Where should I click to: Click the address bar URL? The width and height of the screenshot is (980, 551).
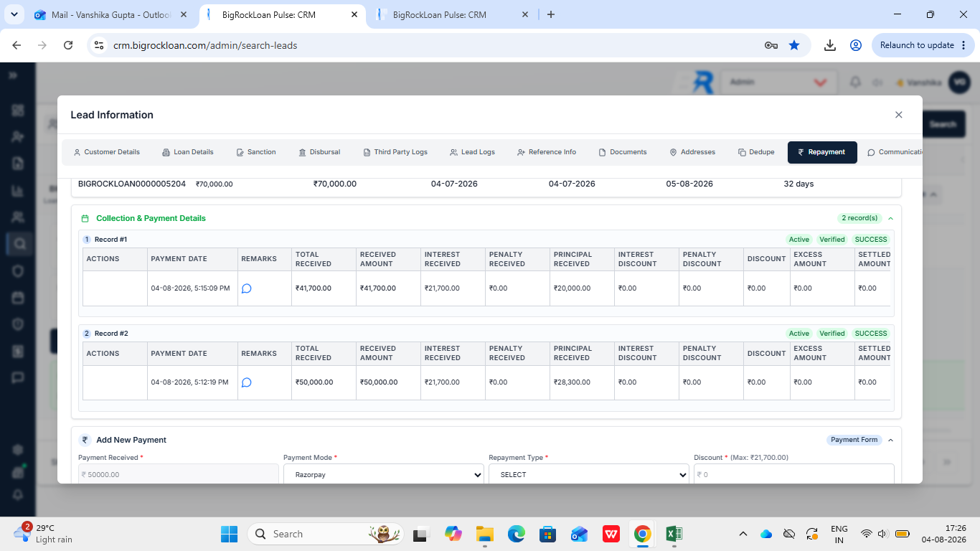[x=205, y=45]
